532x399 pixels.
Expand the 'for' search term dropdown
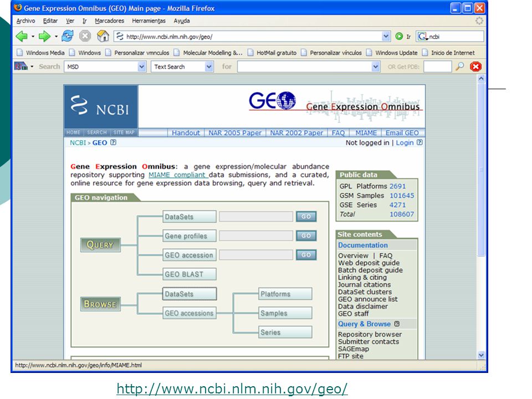pos(375,66)
